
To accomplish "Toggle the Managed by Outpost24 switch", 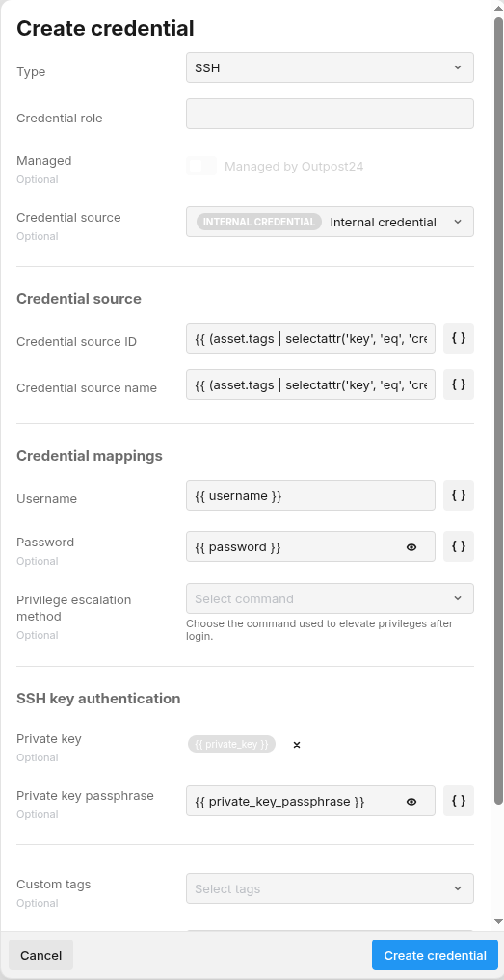I will pos(201,166).
